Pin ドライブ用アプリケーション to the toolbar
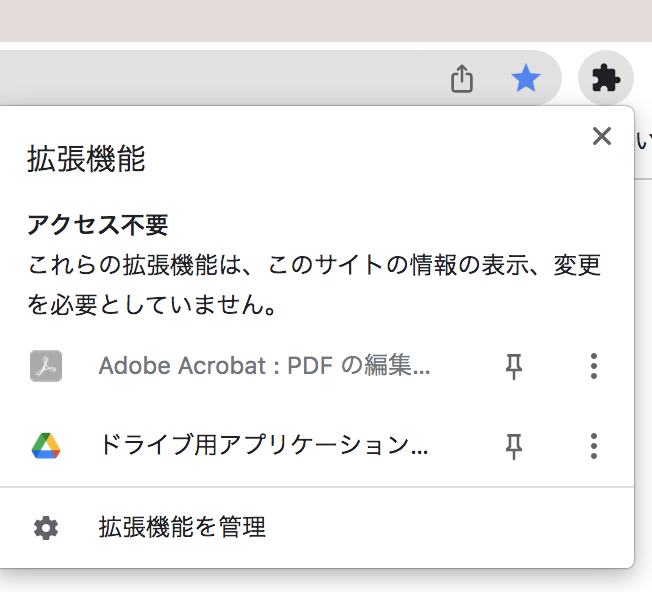This screenshot has width=652, height=592. (x=514, y=445)
